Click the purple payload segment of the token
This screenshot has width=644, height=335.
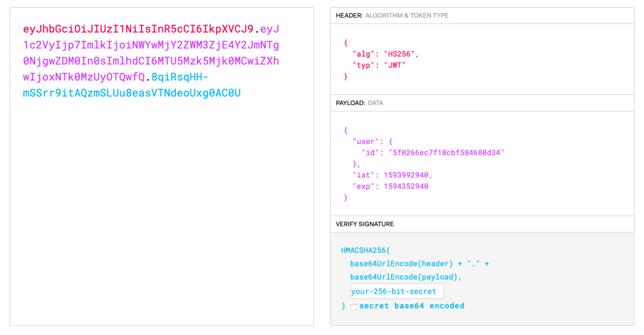(x=151, y=62)
